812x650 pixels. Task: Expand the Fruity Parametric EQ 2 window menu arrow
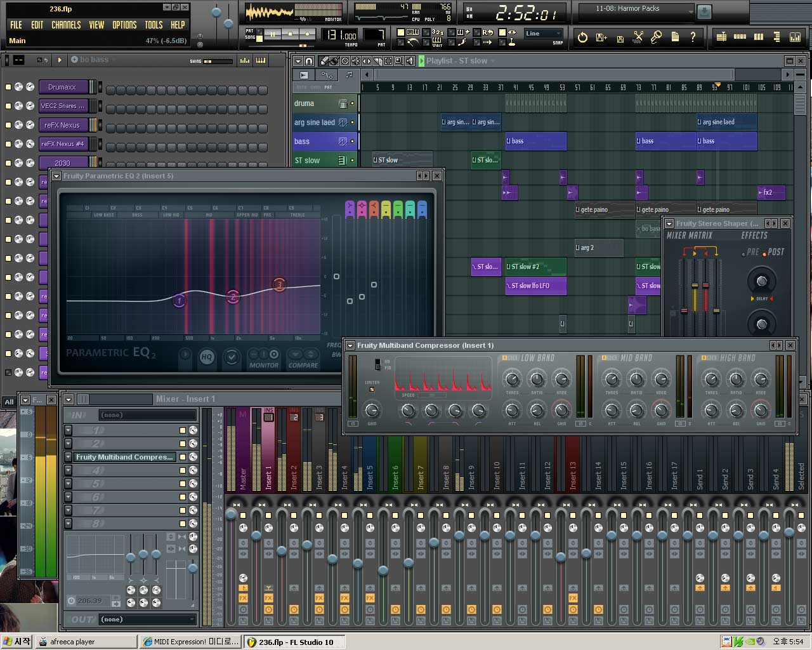(x=56, y=176)
